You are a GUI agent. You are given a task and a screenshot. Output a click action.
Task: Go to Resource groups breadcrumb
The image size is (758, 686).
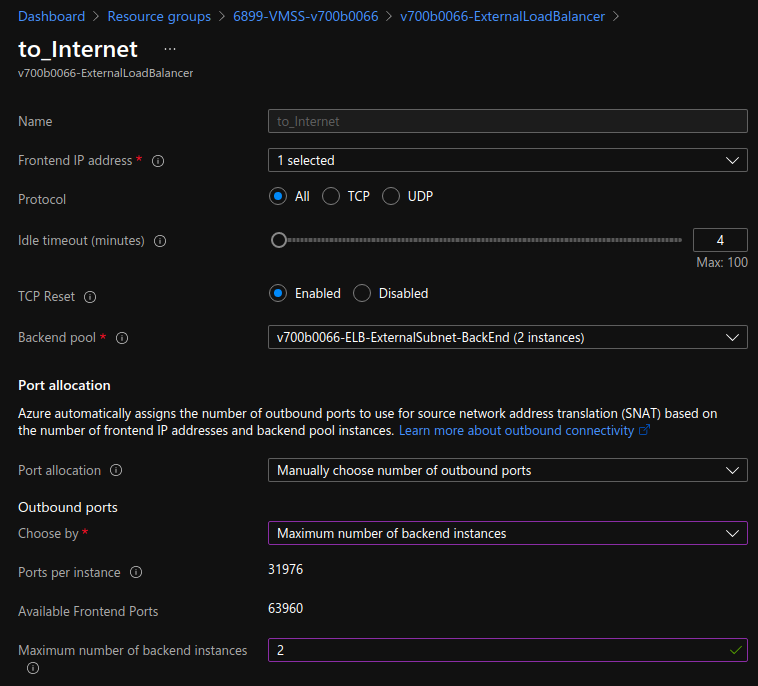(x=159, y=16)
